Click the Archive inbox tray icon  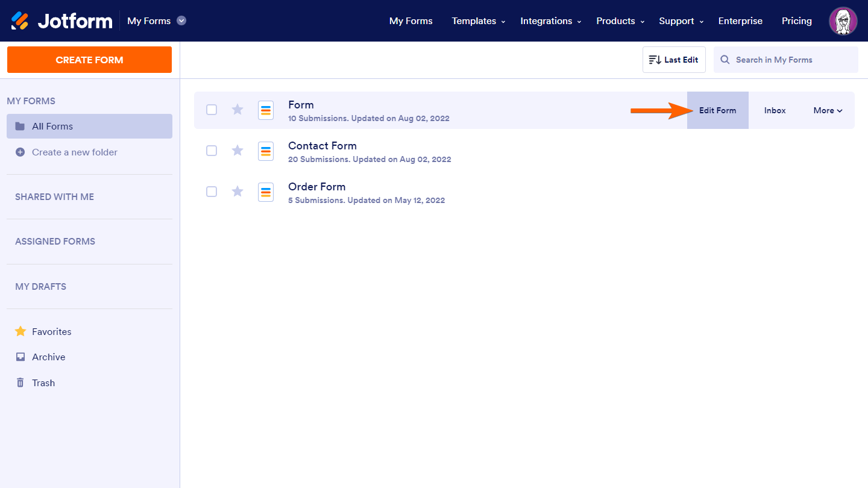20,357
